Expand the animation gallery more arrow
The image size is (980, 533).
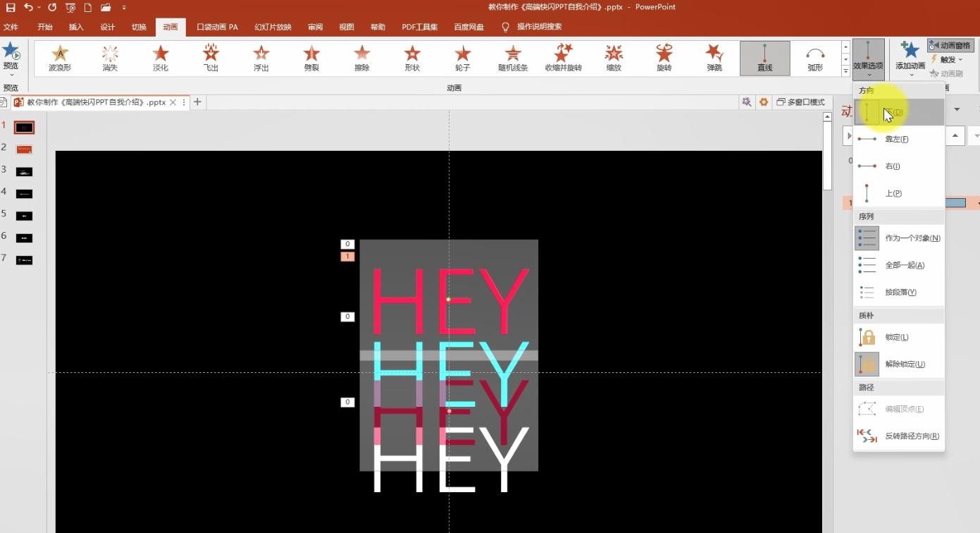[845, 71]
